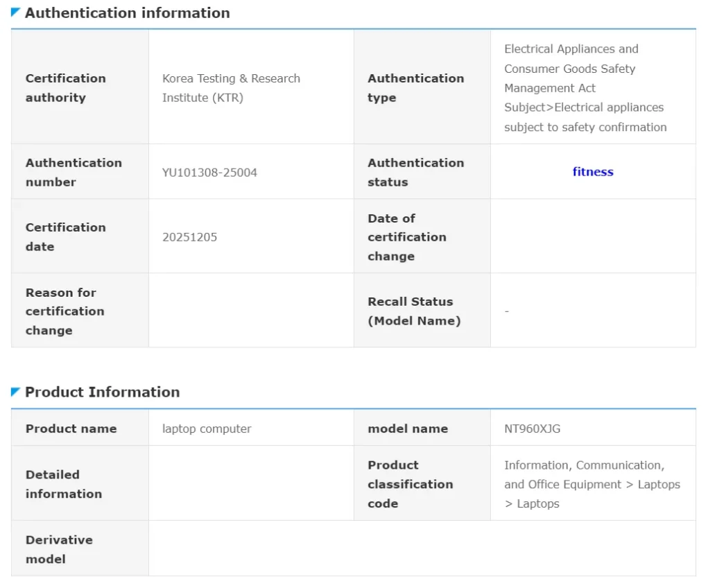
Task: Click the blue triangle beside Product Information
Action: pyautogui.click(x=15, y=392)
